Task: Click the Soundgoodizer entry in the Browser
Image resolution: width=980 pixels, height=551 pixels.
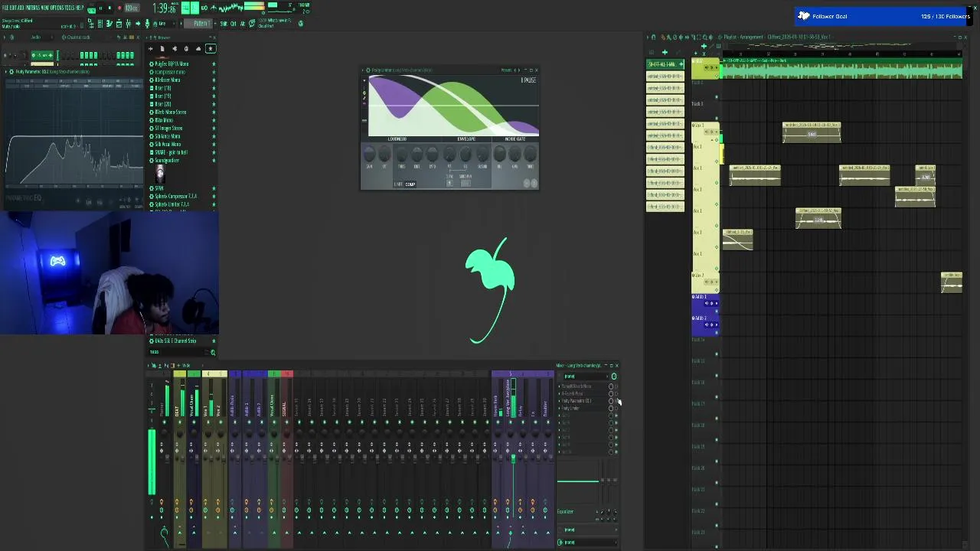Action: point(166,161)
